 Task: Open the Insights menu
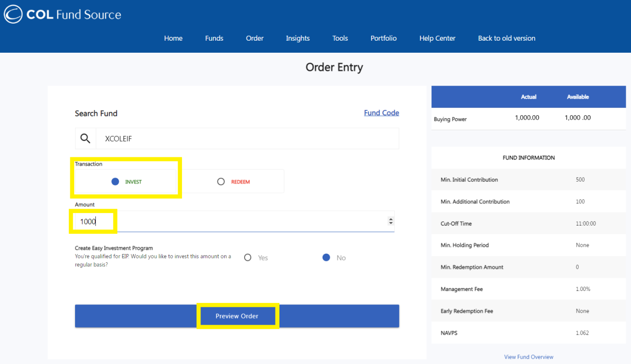298,38
